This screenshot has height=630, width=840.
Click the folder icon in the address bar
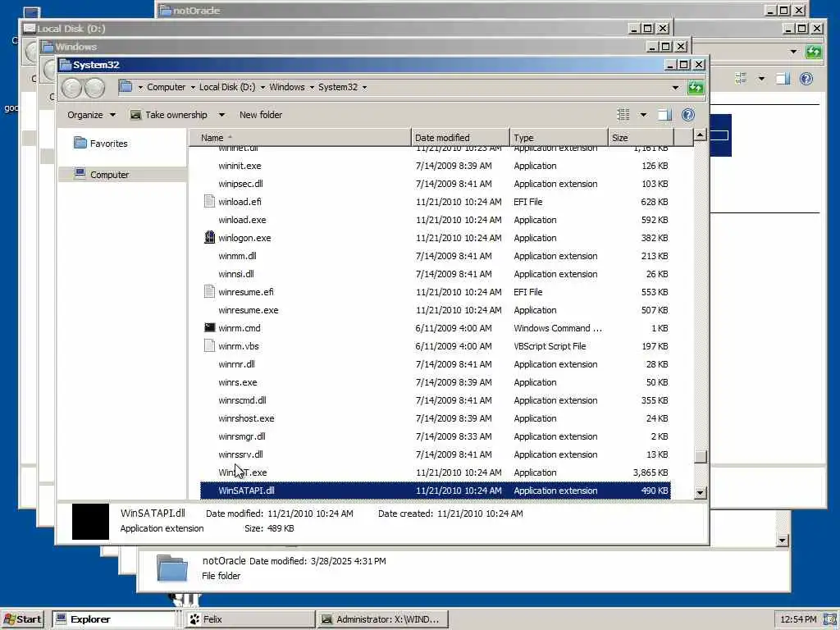[x=126, y=86]
